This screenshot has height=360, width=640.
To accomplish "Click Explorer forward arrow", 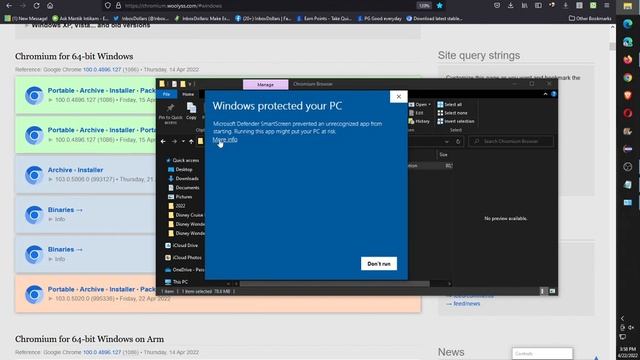I will tap(174, 142).
